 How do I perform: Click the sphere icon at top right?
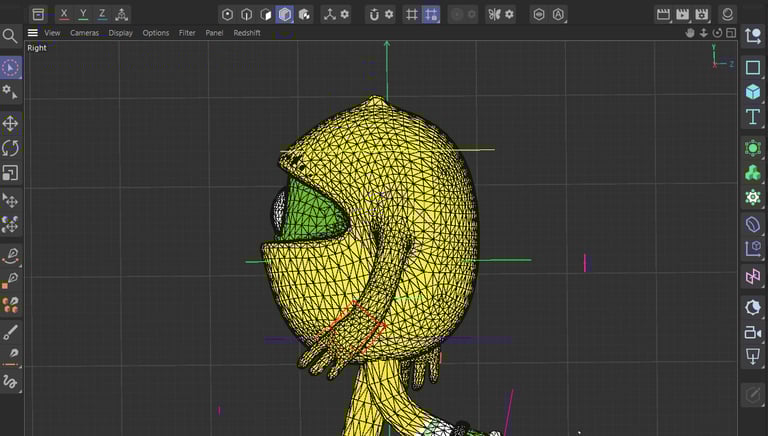coord(727,14)
